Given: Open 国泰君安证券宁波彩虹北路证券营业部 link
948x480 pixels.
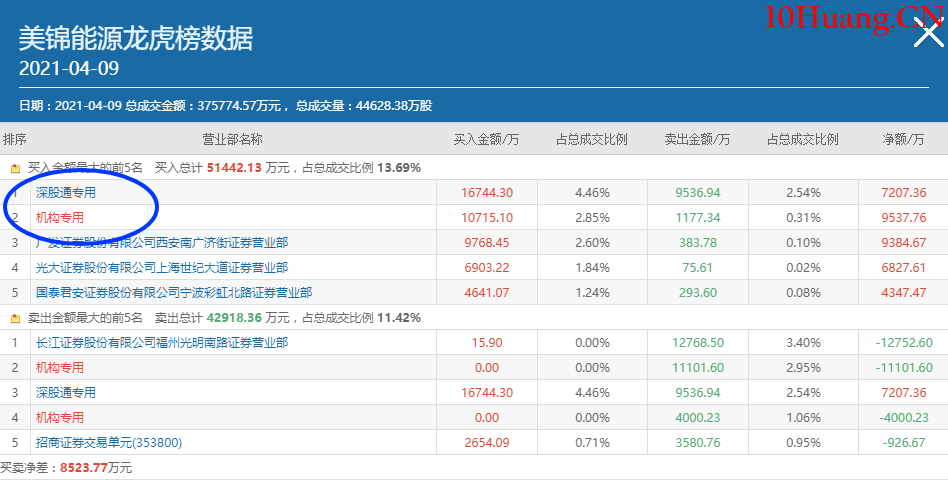Looking at the screenshot, I should pos(174,293).
